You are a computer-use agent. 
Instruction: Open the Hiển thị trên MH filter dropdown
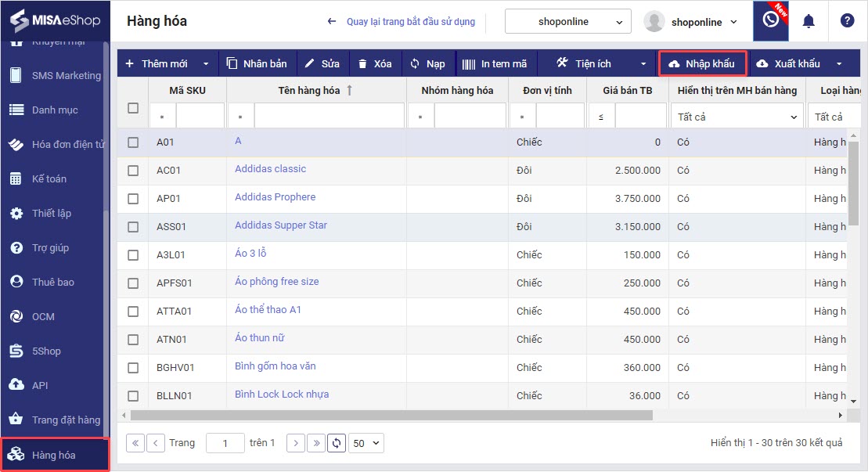737,117
